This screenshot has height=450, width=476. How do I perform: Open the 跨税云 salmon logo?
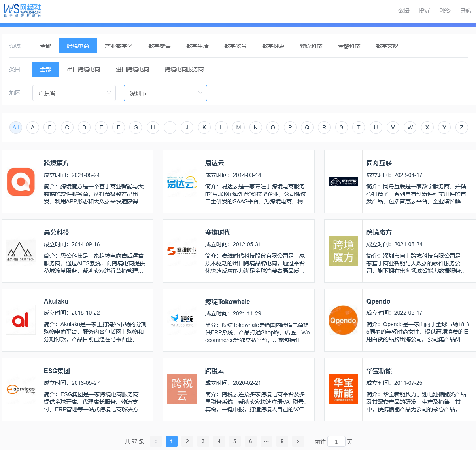[x=182, y=389]
